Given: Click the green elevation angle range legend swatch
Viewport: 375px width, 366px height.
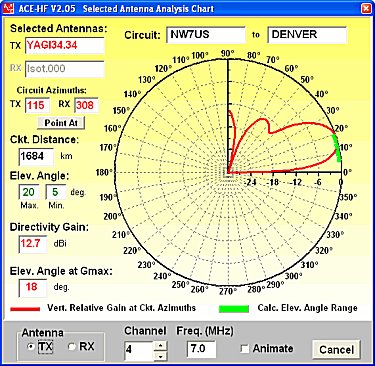Looking at the screenshot, I should click(234, 309).
